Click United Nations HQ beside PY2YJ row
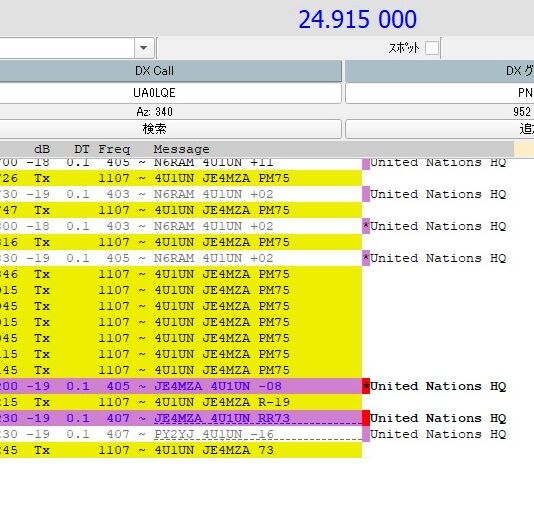Viewport: 534px width, 520px height. click(438, 434)
